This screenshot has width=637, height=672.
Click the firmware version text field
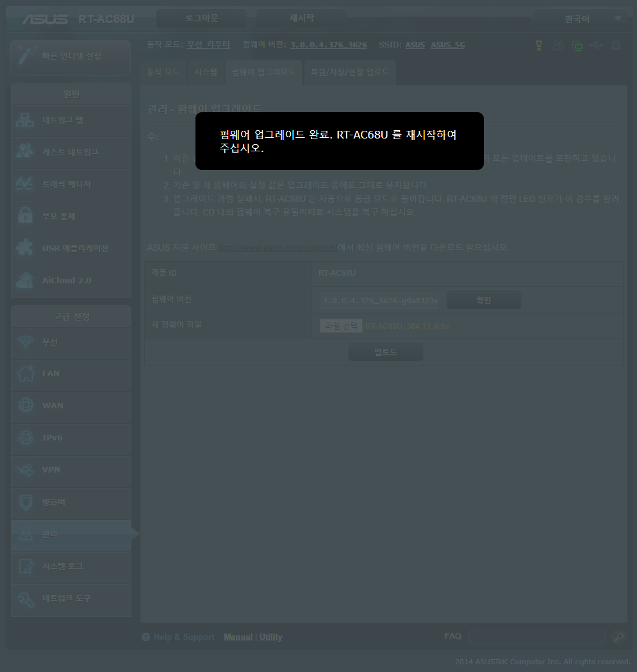pyautogui.click(x=379, y=301)
